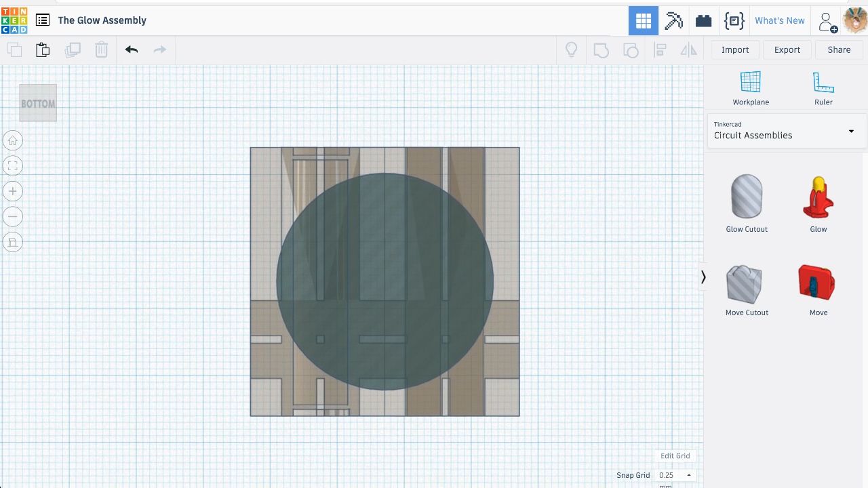Click the Edit Grid button

click(x=675, y=456)
